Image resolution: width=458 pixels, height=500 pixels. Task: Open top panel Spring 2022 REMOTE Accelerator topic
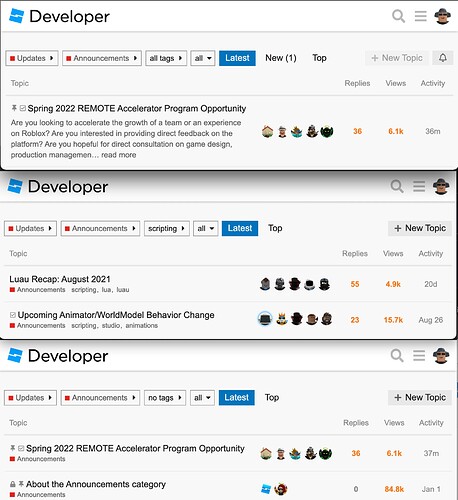coord(137,108)
